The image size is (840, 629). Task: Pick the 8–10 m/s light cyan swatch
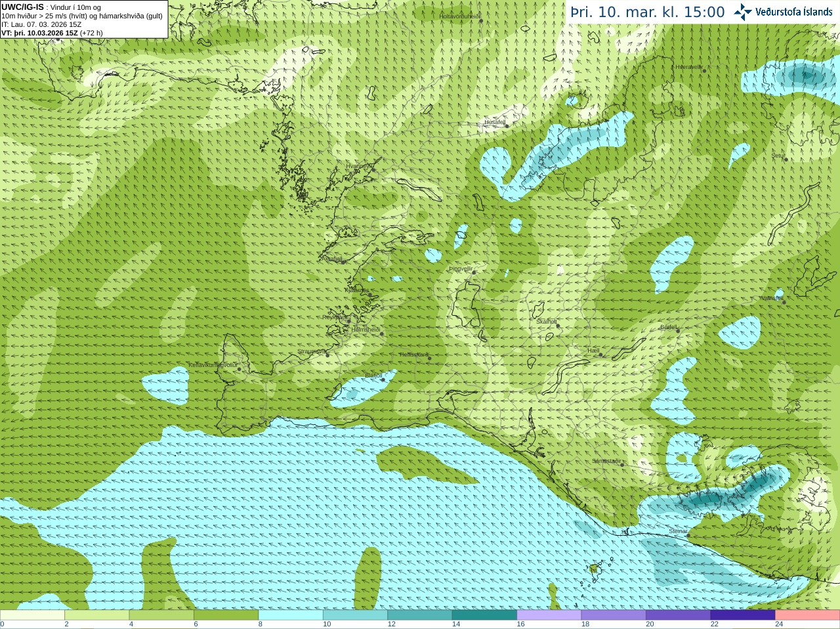[x=291, y=615]
